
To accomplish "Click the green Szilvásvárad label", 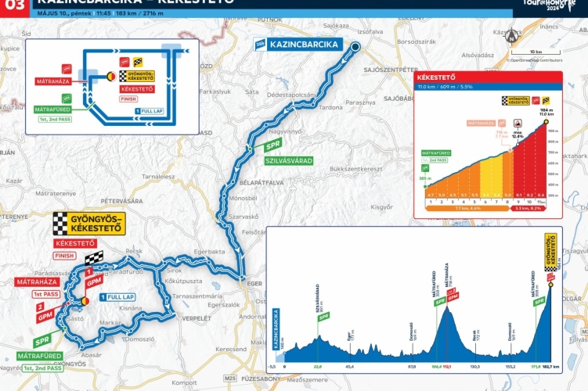I will coord(289,160).
